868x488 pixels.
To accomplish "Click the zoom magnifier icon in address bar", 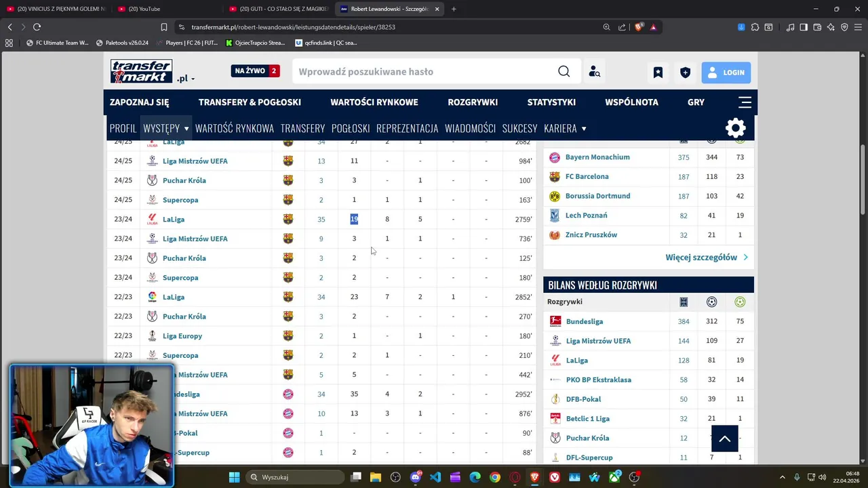I will point(606,27).
